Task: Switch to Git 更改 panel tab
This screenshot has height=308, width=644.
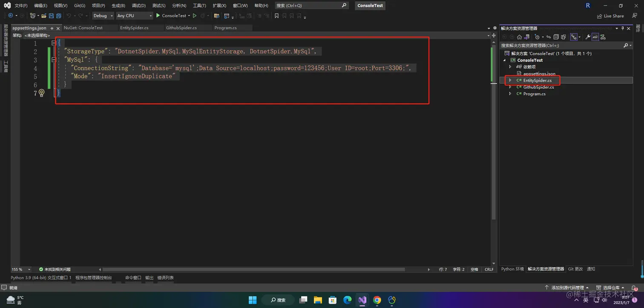Action: (575, 269)
